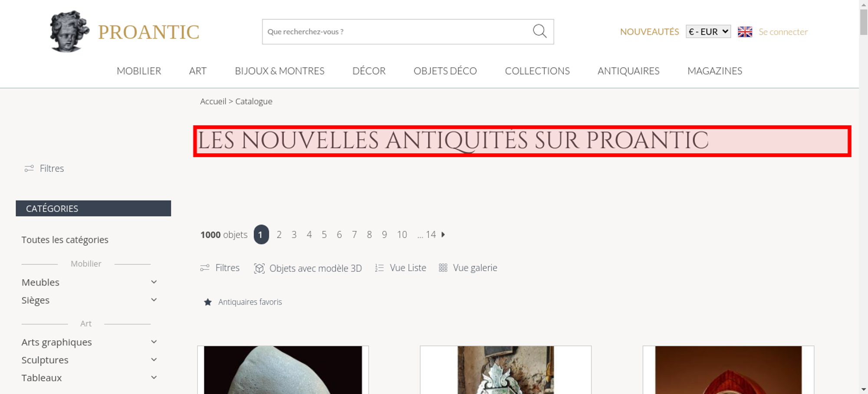Image resolution: width=868 pixels, height=394 pixels.
Task: Open the EUR currency dropdown
Action: pos(708,32)
